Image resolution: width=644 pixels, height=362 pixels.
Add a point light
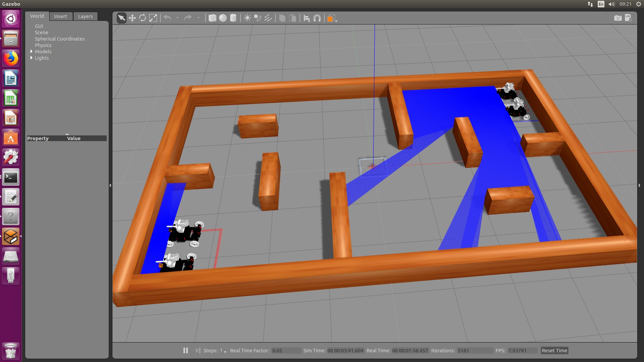pos(247,18)
